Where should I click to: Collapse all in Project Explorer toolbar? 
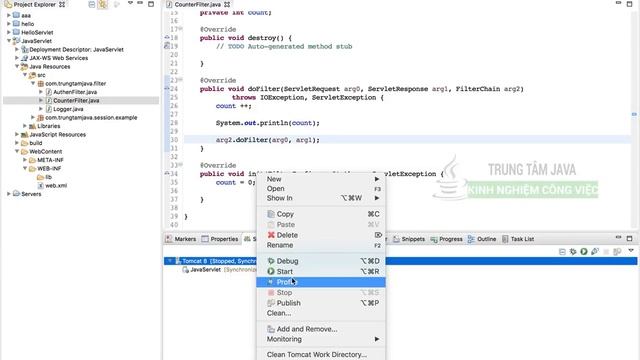tap(91, 4)
